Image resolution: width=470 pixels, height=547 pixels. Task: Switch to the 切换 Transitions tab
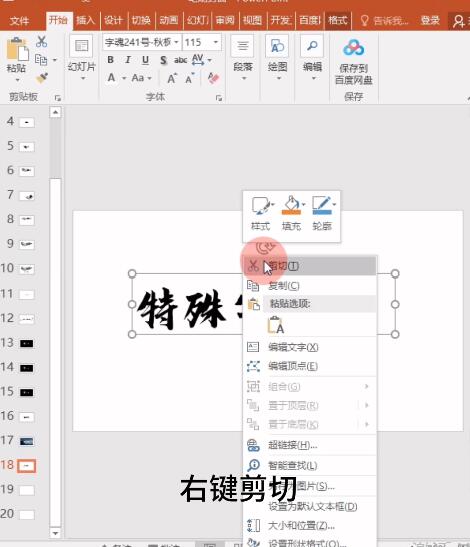(x=141, y=20)
